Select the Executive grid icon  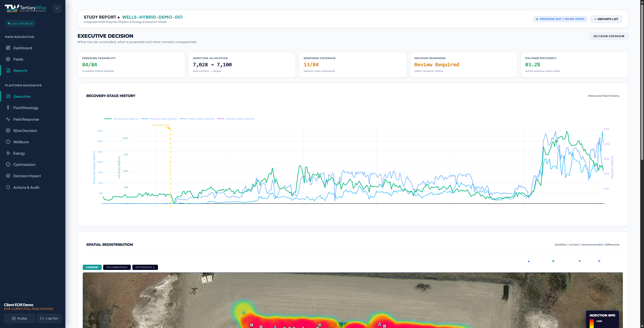[x=8, y=96]
